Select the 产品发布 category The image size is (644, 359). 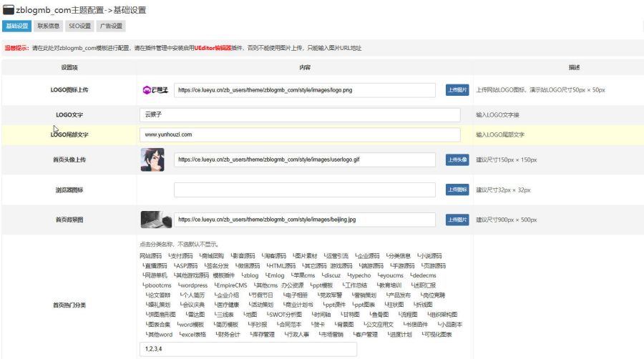399,295
